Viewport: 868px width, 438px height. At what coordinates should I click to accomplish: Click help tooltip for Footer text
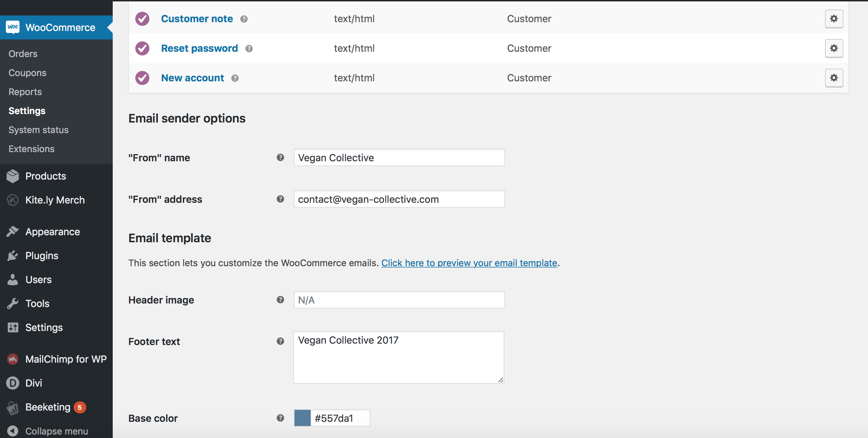tap(280, 341)
